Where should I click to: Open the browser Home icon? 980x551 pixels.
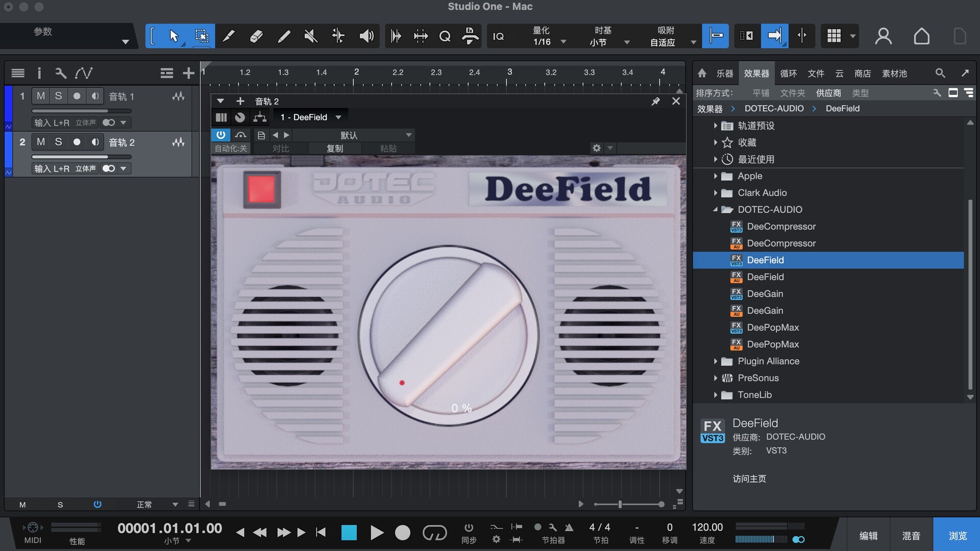[x=702, y=73]
